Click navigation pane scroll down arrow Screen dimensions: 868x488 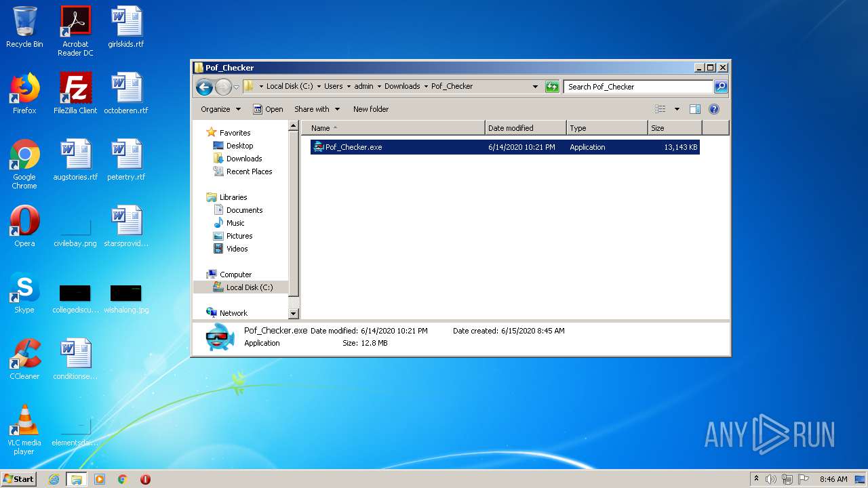tap(294, 314)
